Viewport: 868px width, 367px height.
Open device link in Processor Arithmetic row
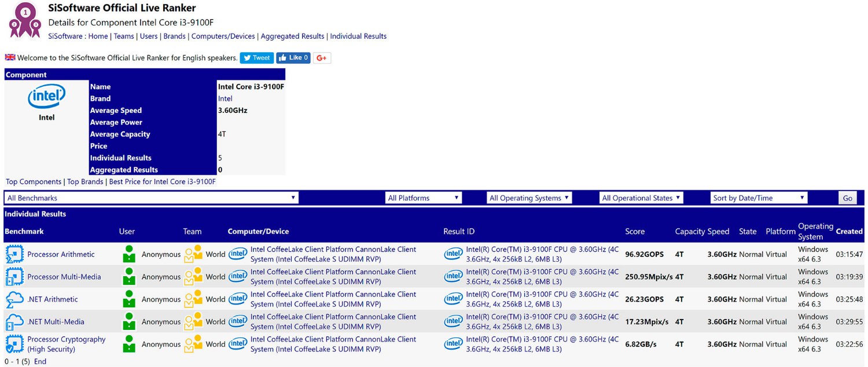click(333, 254)
